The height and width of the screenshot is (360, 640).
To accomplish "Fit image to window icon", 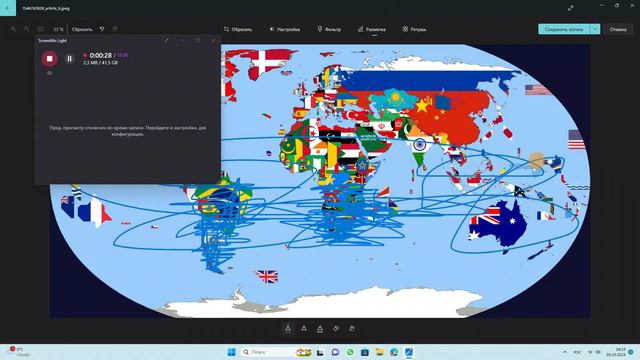I will coord(40,29).
